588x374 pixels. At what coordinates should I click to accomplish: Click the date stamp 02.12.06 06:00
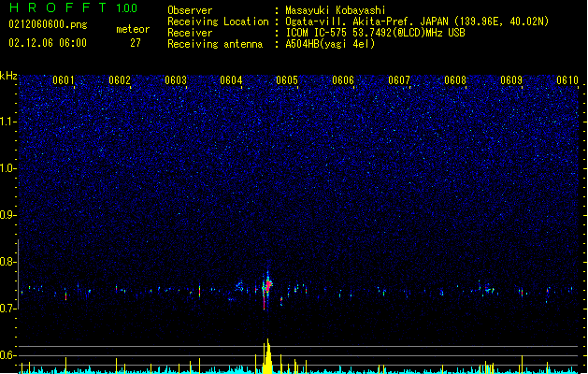48,43
